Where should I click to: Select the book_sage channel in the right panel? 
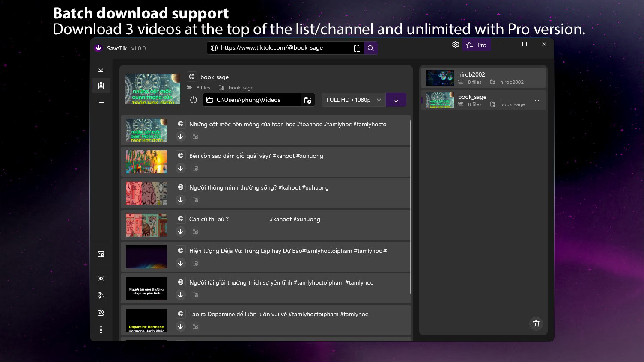(483, 100)
